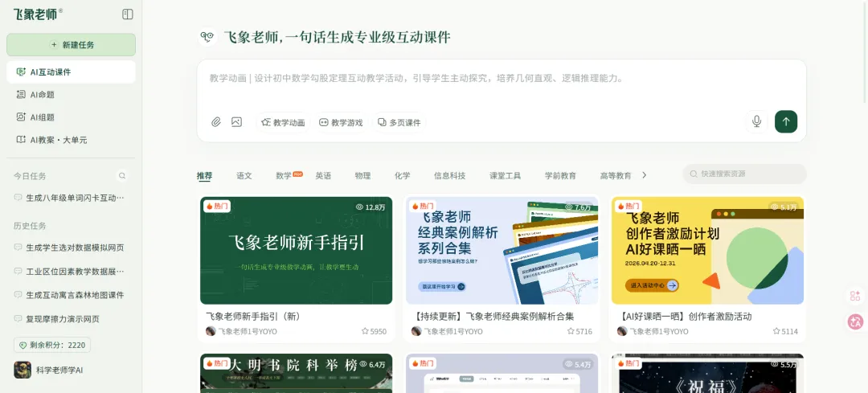
Task: Click title 【持续更新】飞象老师经典案例解析合集
Action: coord(493,317)
